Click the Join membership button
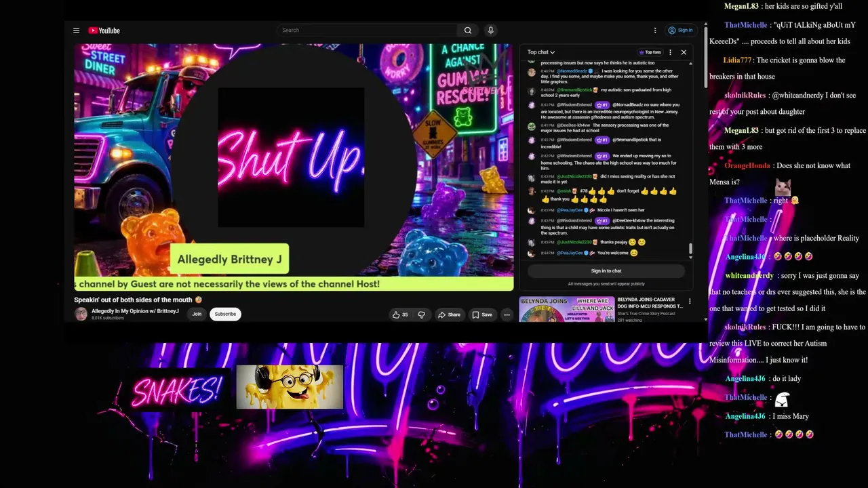Screen dimensions: 868x488 coord(197,314)
